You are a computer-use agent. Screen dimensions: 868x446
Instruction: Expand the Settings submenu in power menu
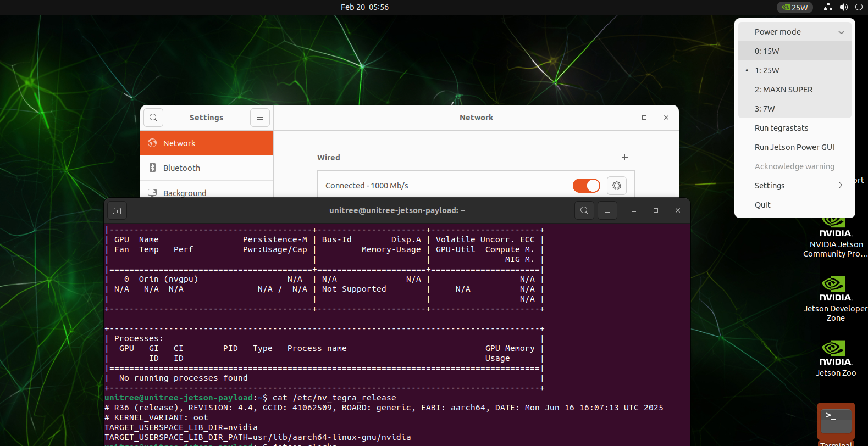tap(794, 186)
